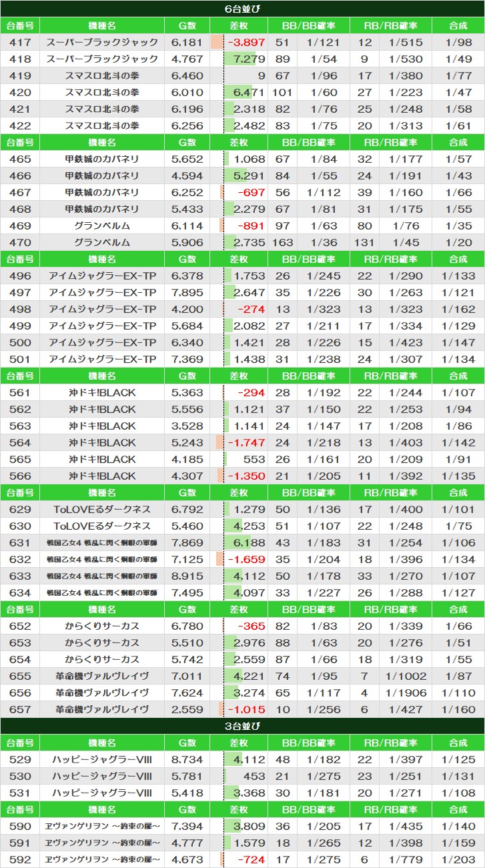Click 1/1906 RB確率 in row 656
Image resolution: width=485 pixels, height=868 pixels.
[406, 693]
